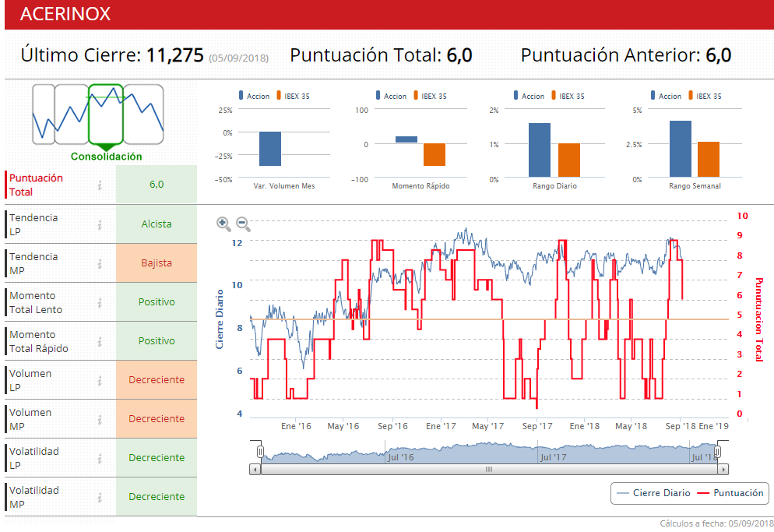The image size is (774, 532).
Task: Zoom in on the chart with magnifier plus
Action: (223, 224)
